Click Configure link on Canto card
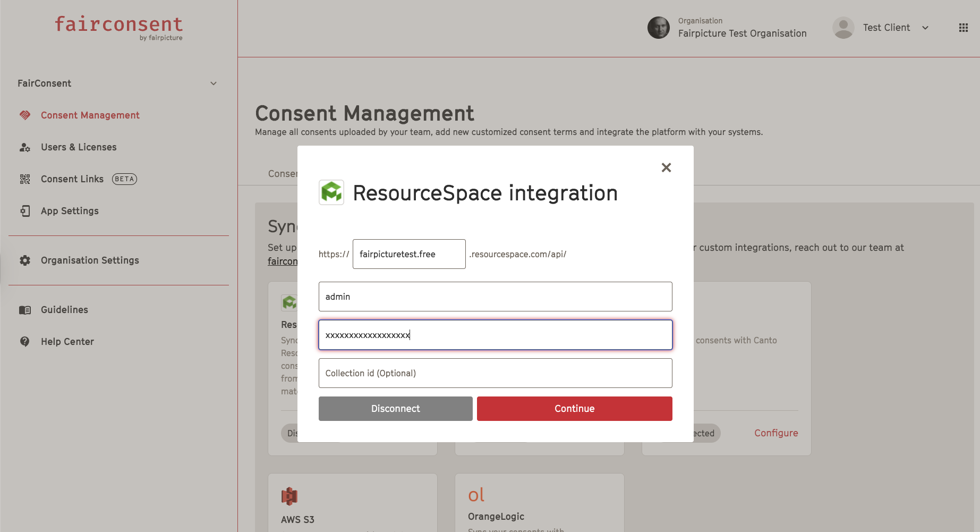Screen dimensions: 980x532 (x=776, y=433)
